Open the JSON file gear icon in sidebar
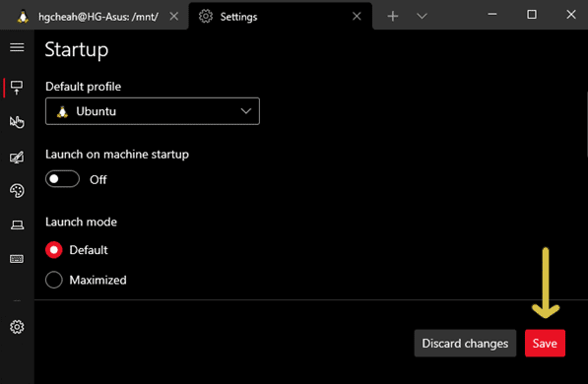 click(x=17, y=327)
